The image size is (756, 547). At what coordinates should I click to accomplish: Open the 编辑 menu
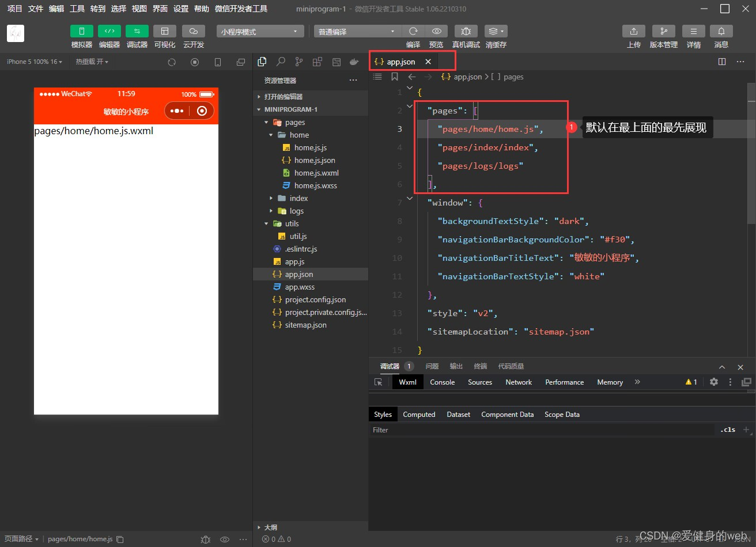coord(56,9)
